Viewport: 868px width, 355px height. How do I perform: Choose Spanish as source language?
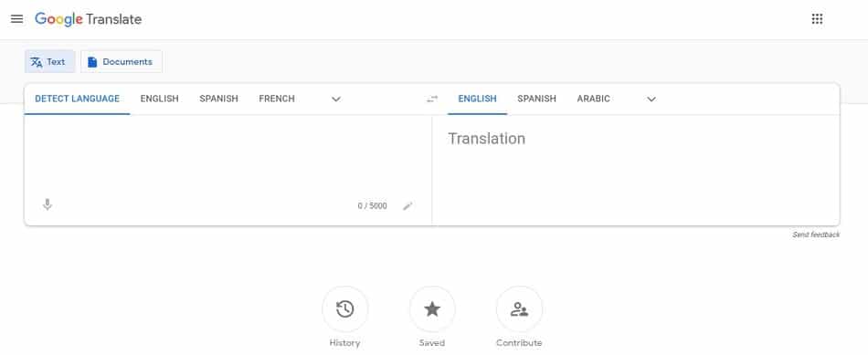[x=218, y=99]
